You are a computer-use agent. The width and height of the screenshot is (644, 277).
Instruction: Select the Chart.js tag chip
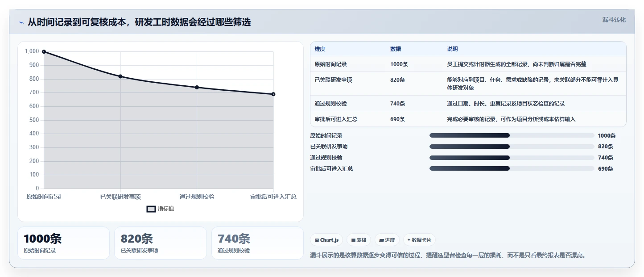pos(326,240)
